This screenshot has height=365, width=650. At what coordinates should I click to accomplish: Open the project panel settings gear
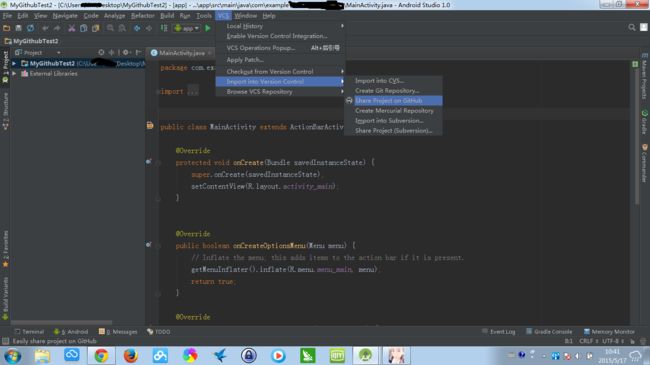(x=126, y=53)
